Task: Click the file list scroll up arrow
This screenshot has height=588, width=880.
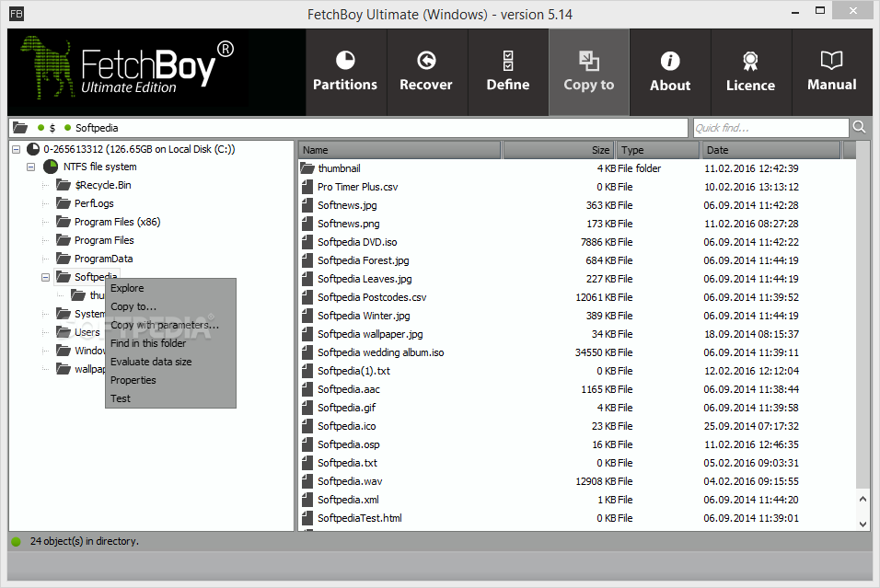Action: (x=863, y=499)
